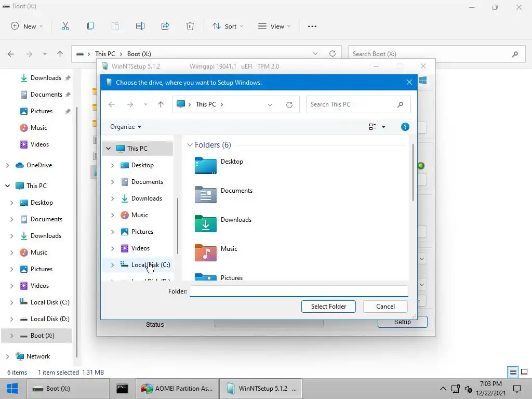
Task: Click the volume muted tray icon
Action: pyautogui.click(x=469, y=389)
